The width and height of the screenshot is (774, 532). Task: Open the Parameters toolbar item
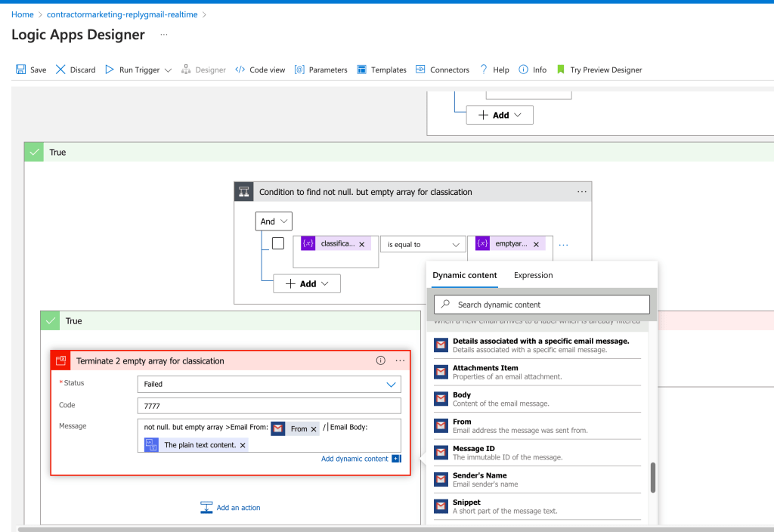click(x=320, y=70)
